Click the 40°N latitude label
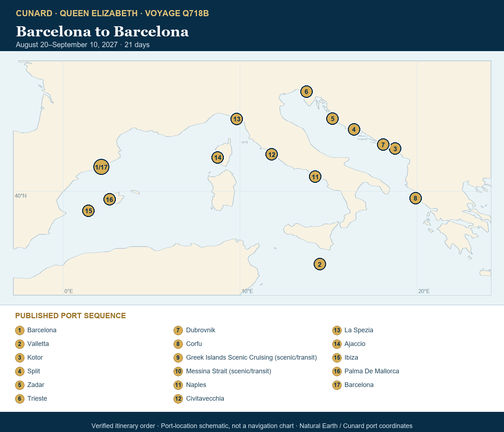The height and width of the screenshot is (432, 504). pyautogui.click(x=21, y=196)
